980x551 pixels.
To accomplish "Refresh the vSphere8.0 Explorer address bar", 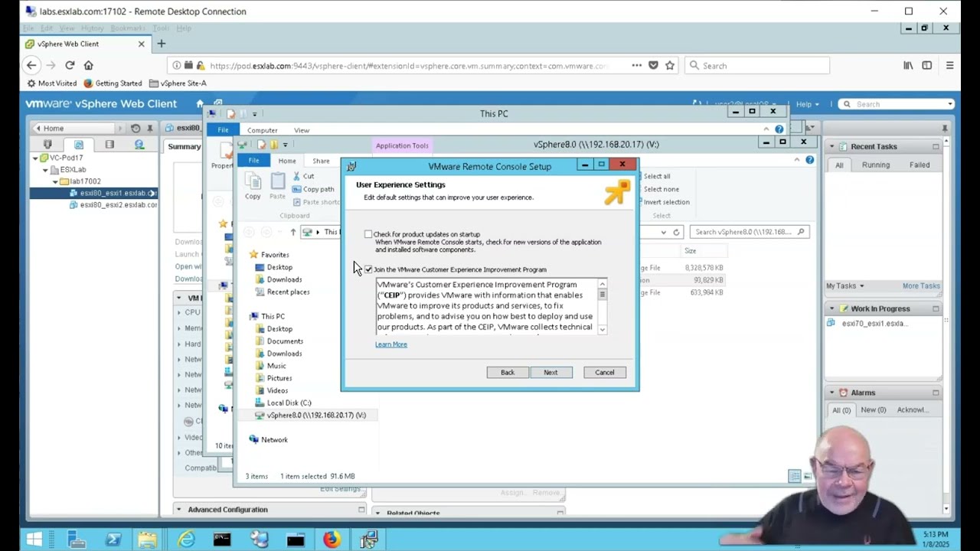I will pyautogui.click(x=676, y=232).
